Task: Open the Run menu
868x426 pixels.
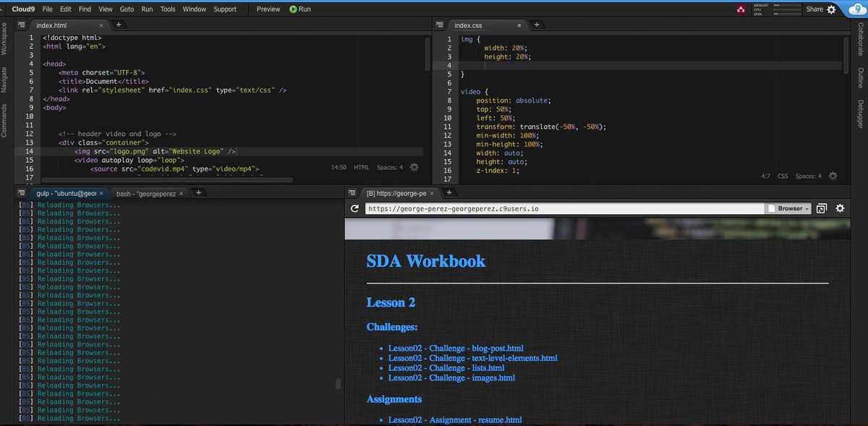Action: click(x=148, y=9)
